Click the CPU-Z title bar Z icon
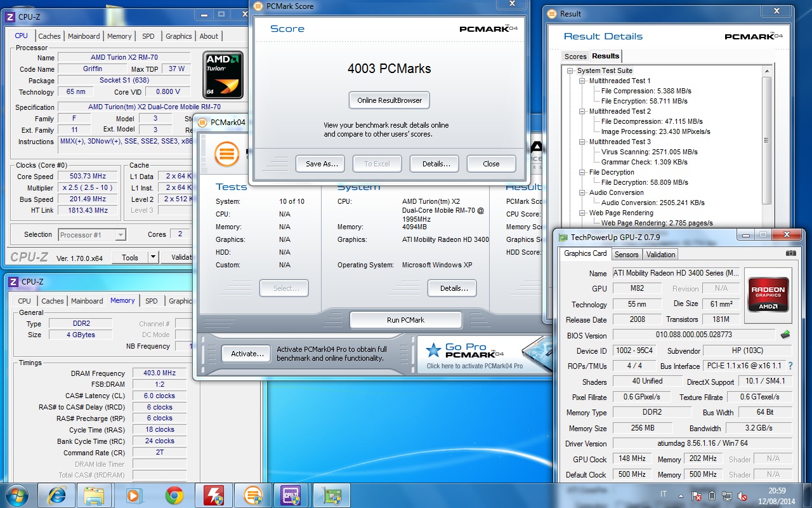 (10, 17)
